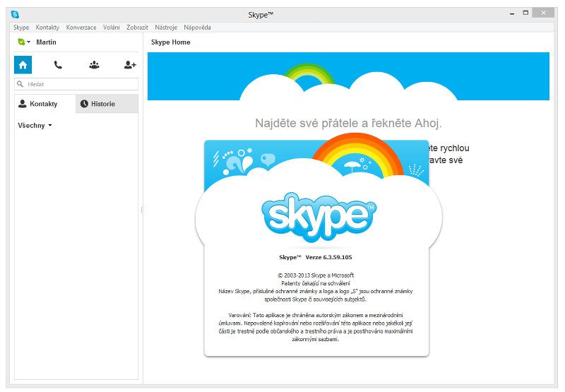Image resolution: width=565 pixels, height=392 pixels.
Task: Click 'Najděte své přátele a řekněte Ahoj.' heading
Action: click(x=348, y=123)
